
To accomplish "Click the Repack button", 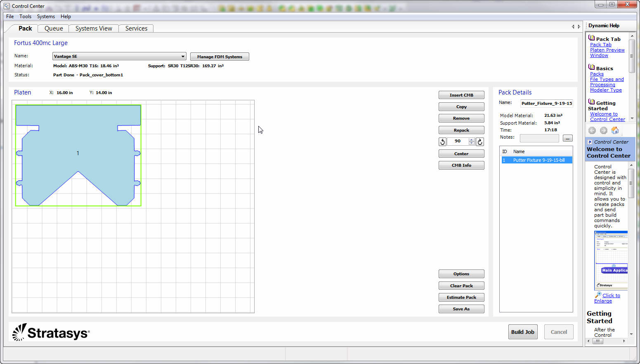I will click(461, 130).
